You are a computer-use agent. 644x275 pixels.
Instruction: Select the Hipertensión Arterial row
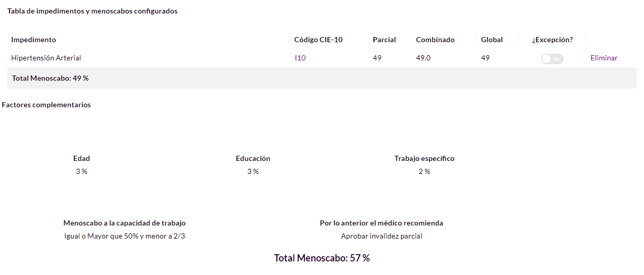pos(322,58)
